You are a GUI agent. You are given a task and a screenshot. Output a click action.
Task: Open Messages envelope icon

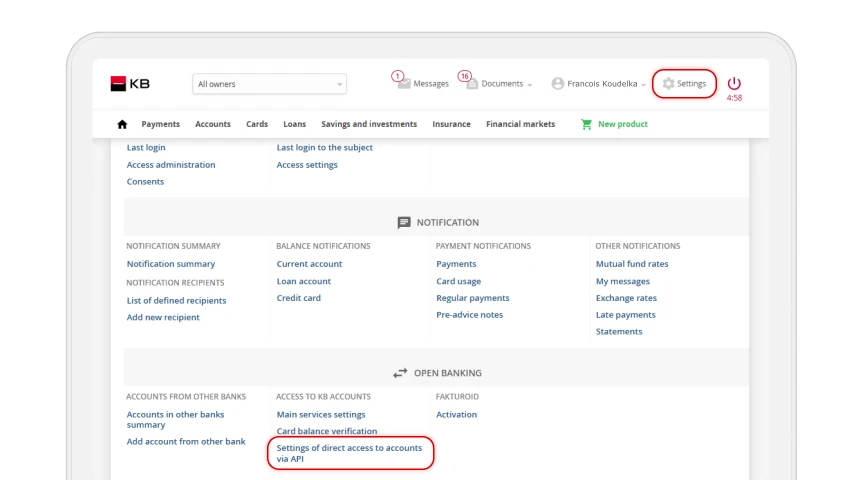coord(404,84)
